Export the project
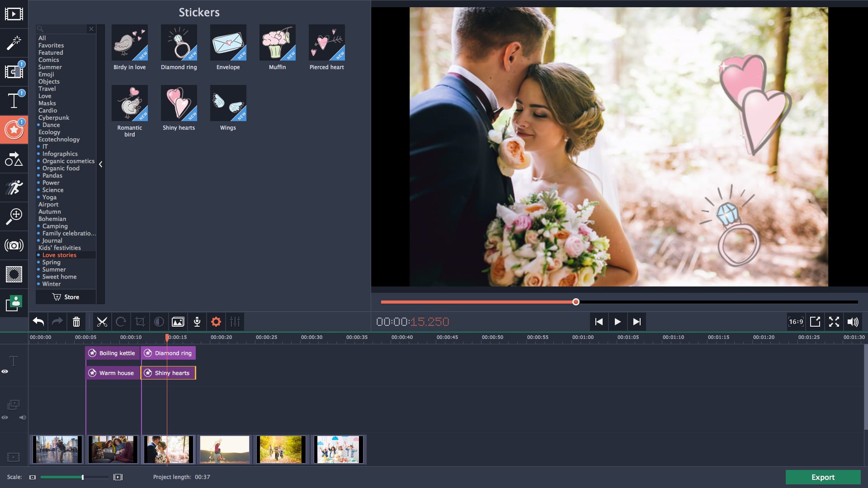The height and width of the screenshot is (488, 868). pyautogui.click(x=823, y=477)
